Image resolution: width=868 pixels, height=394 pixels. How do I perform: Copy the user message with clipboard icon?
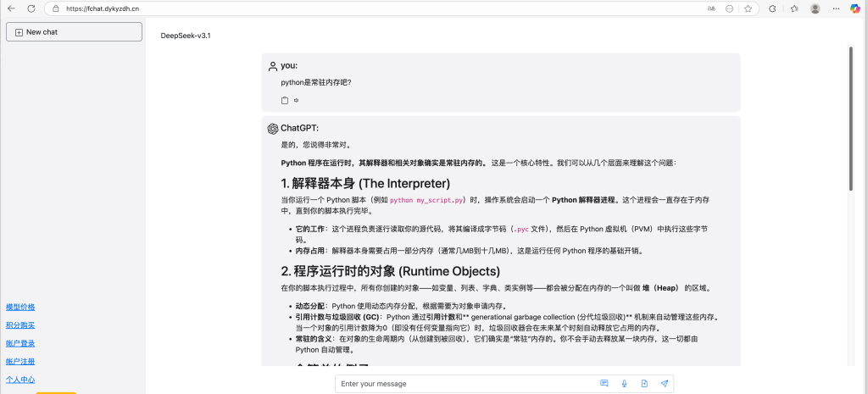coord(285,100)
